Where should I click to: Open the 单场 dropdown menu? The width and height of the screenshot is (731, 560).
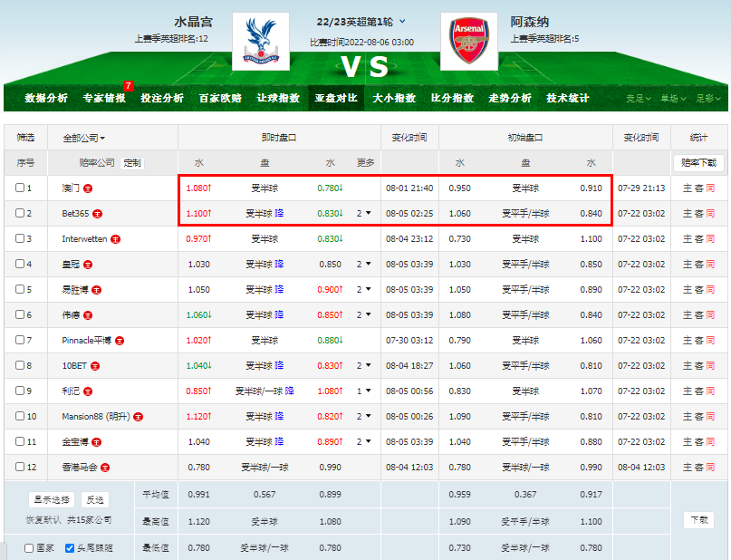(673, 99)
